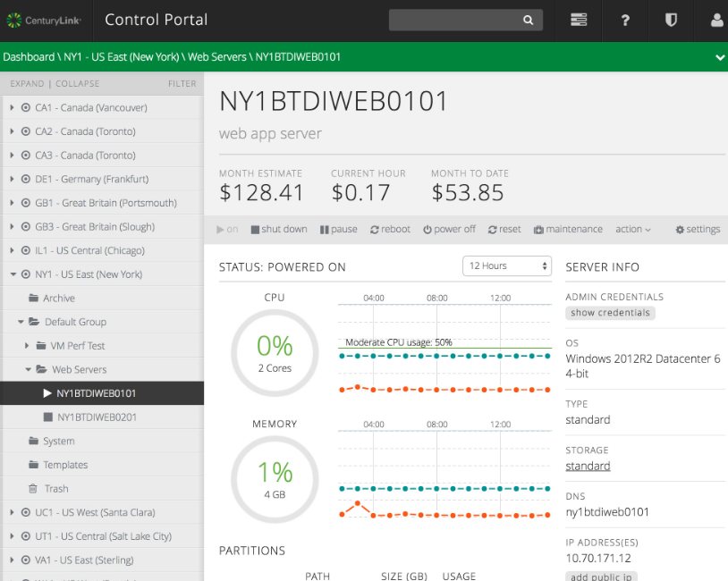Viewport: 728px width, 581px height.
Task: Click the CPU 0% usage gauge
Action: (x=275, y=353)
